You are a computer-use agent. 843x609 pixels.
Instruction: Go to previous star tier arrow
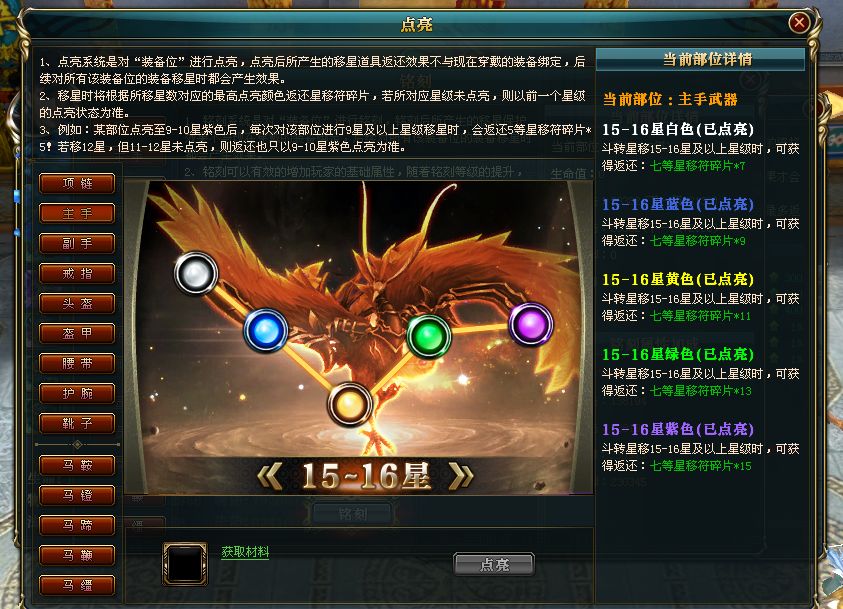(270, 476)
